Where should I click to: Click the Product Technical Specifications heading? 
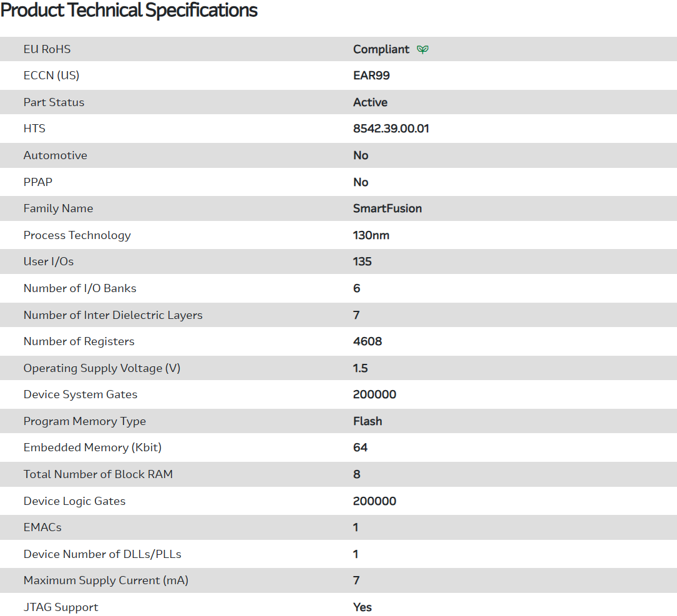pos(129,11)
